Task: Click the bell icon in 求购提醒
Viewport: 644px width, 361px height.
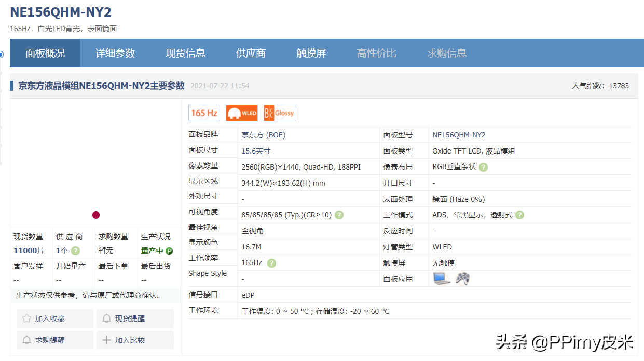Action: click(x=27, y=340)
